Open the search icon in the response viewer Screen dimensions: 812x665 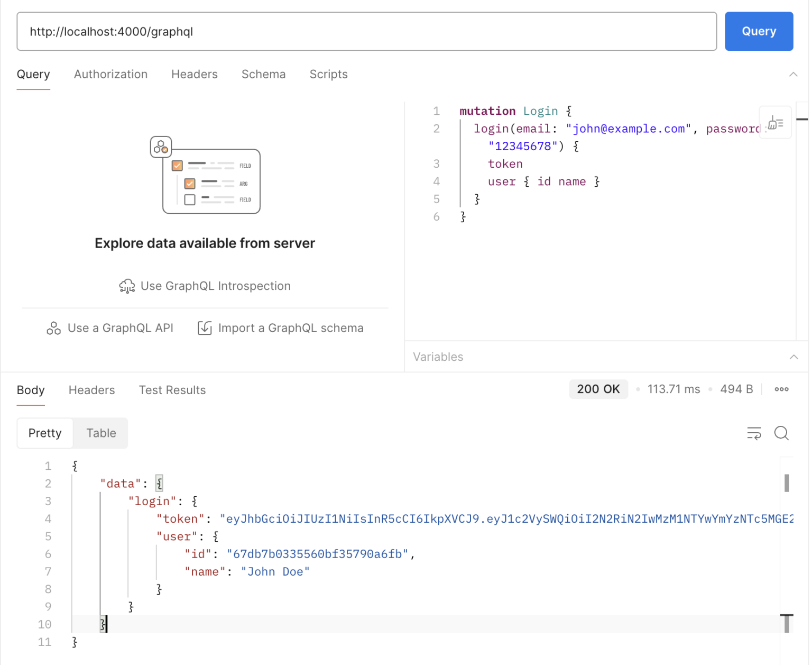click(x=781, y=433)
